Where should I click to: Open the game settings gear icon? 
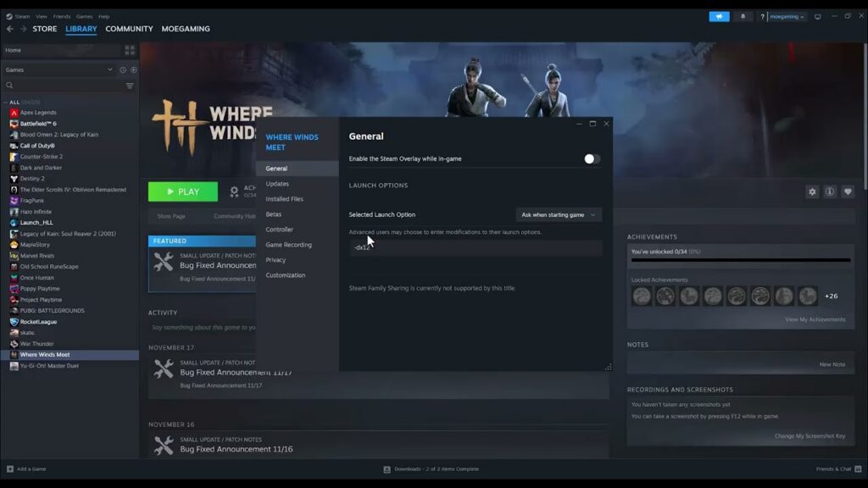click(x=812, y=191)
